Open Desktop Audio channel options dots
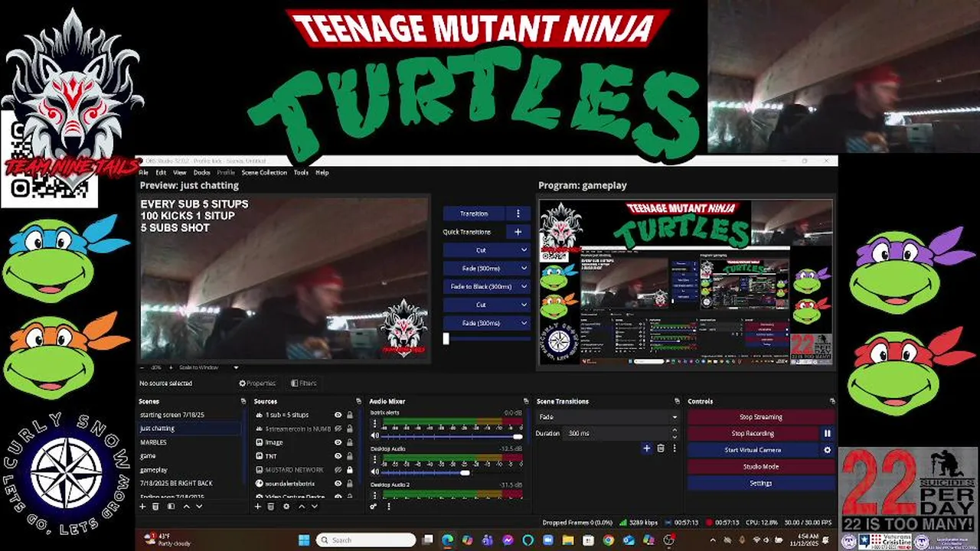The height and width of the screenshot is (551, 980). [375, 460]
